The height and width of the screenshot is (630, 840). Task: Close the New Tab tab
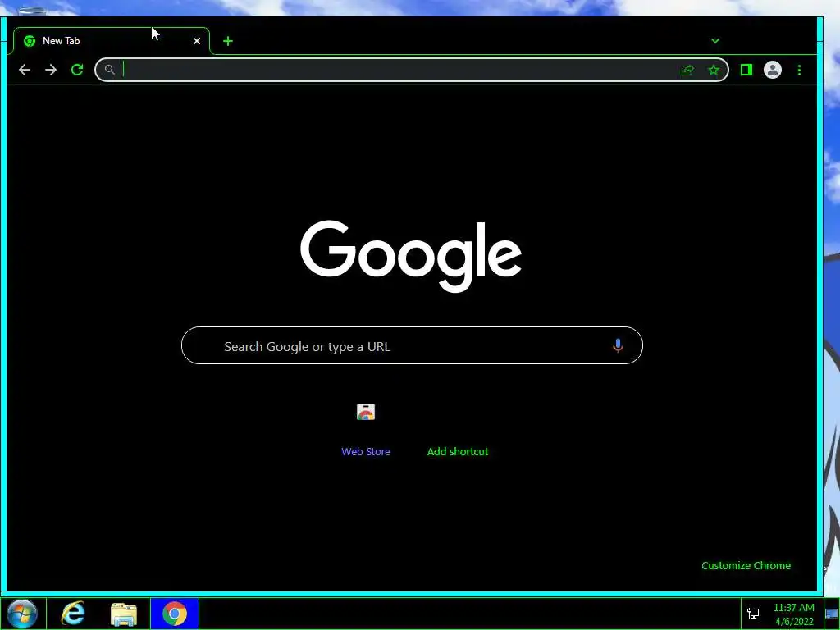tap(197, 41)
